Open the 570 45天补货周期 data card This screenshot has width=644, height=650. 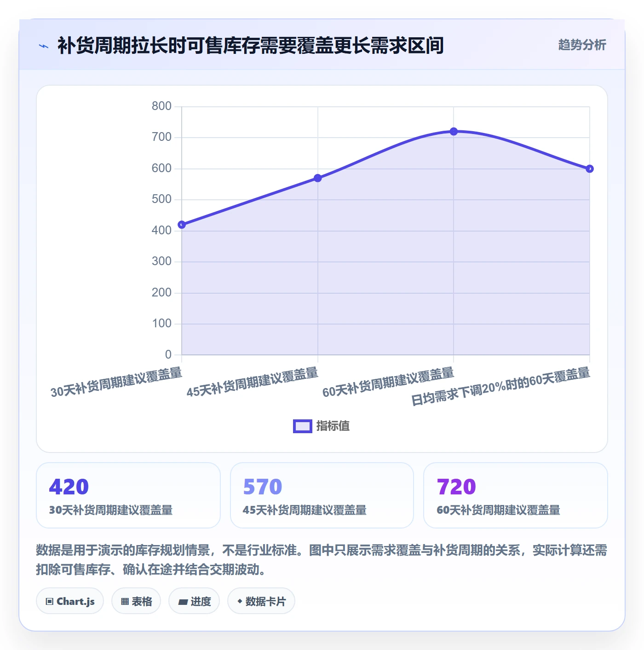322,495
